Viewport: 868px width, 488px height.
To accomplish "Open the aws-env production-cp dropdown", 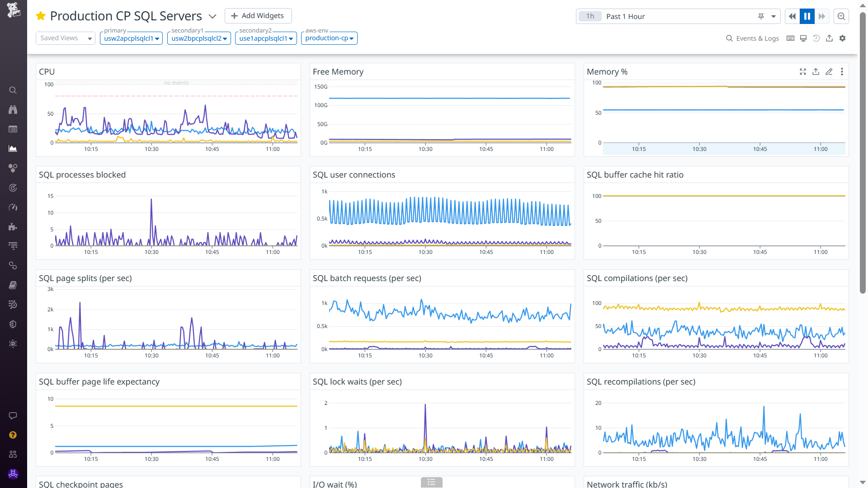I will click(x=329, y=38).
